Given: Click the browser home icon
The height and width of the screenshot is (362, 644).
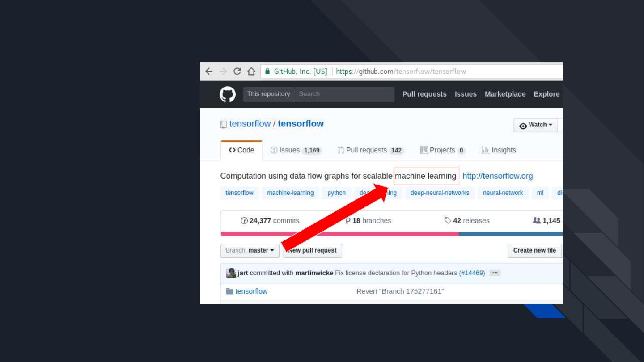Looking at the screenshot, I should pos(251,72).
